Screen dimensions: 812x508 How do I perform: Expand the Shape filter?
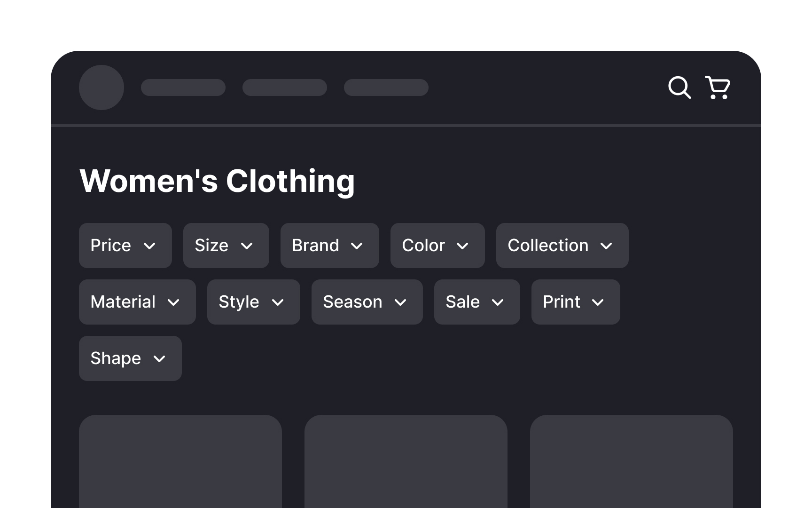point(130,358)
